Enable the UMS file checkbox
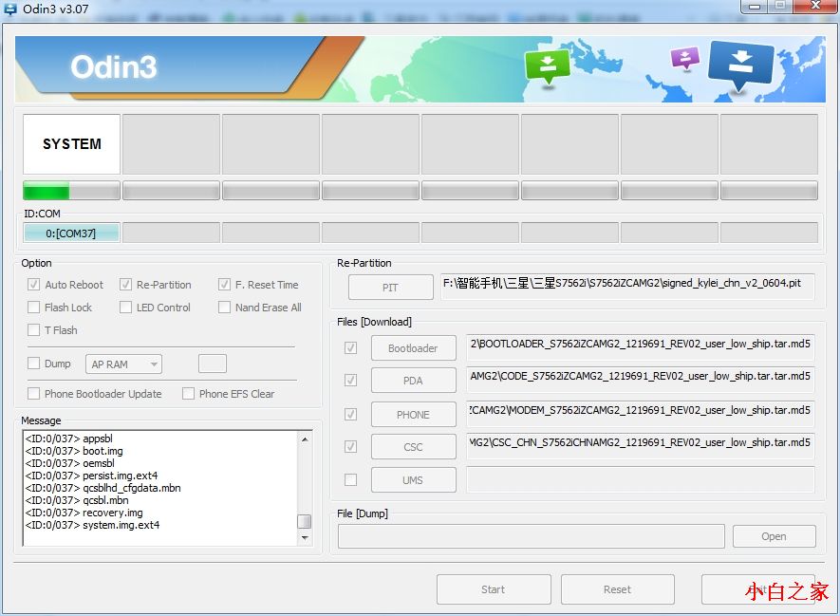This screenshot has width=840, height=616. click(x=351, y=480)
